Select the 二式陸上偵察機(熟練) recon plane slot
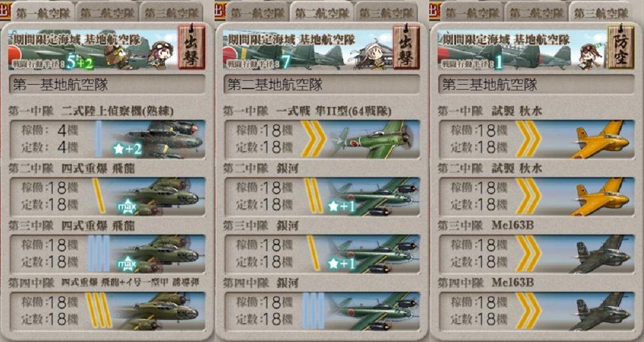This screenshot has width=644, height=342. pyautogui.click(x=108, y=139)
